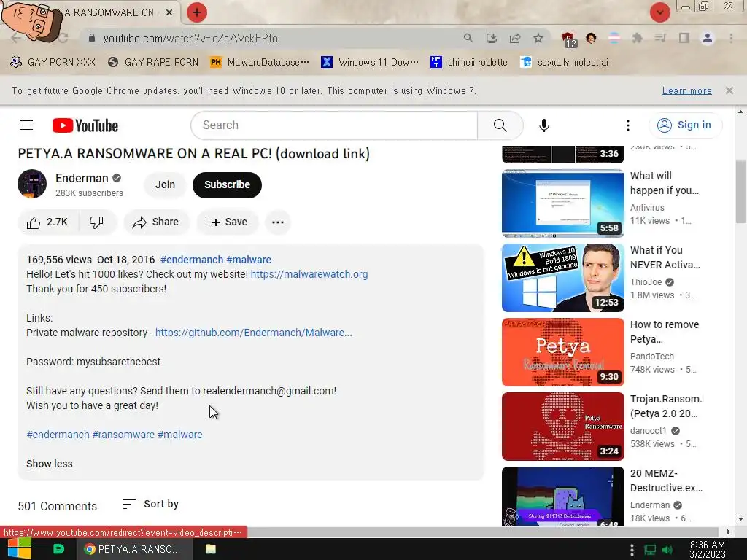Click the Share button

(x=156, y=222)
